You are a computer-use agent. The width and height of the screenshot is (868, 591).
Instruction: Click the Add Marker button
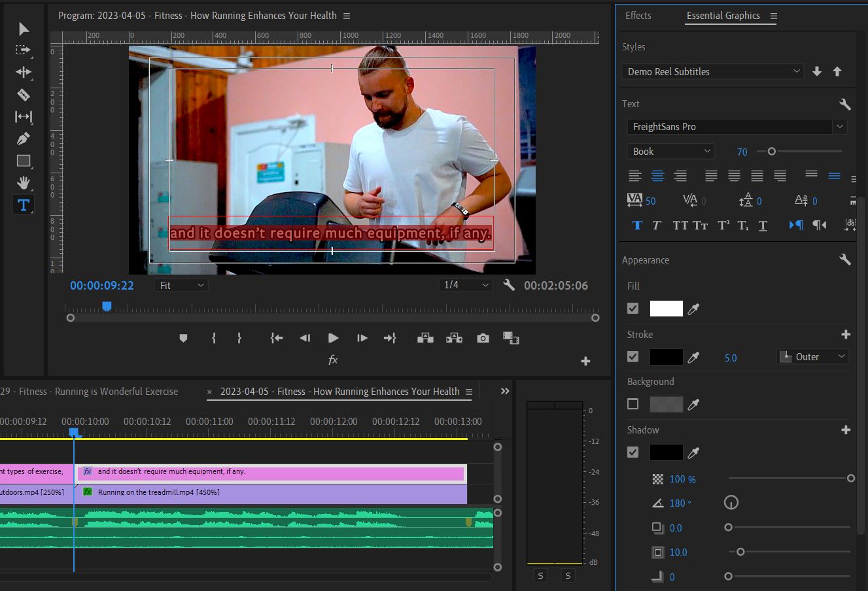point(183,338)
